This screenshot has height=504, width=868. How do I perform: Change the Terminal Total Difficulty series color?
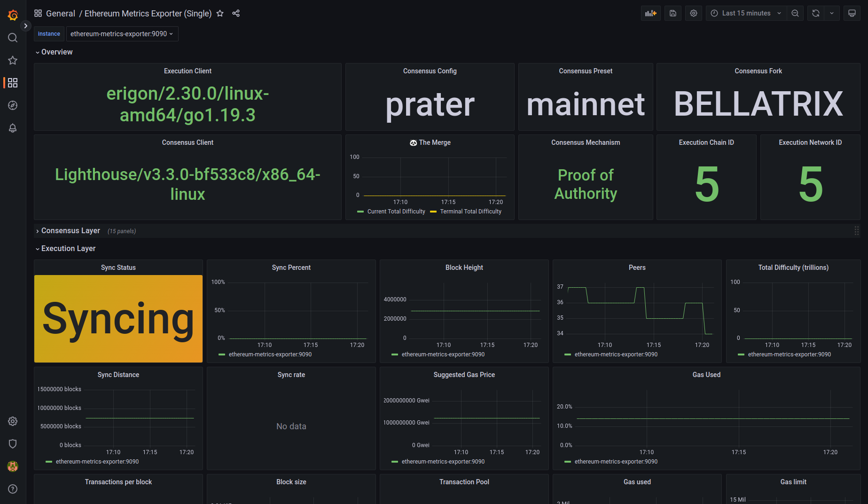pyautogui.click(x=433, y=212)
